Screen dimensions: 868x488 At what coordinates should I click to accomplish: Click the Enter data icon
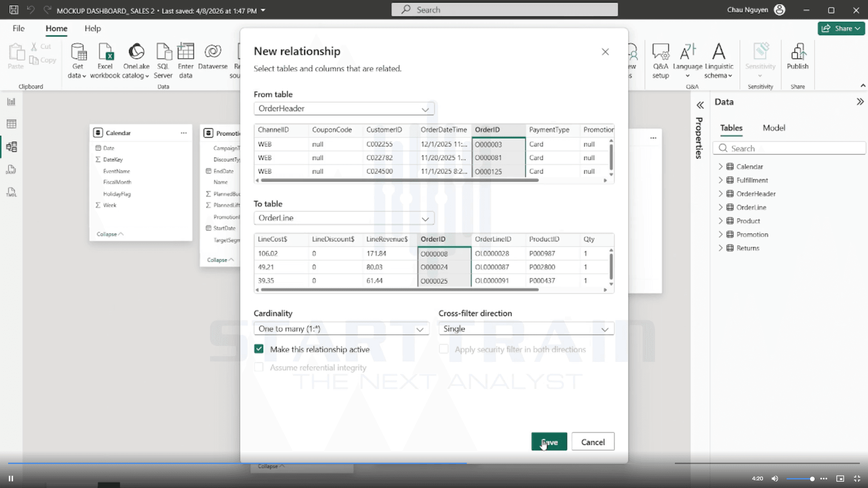tap(185, 52)
